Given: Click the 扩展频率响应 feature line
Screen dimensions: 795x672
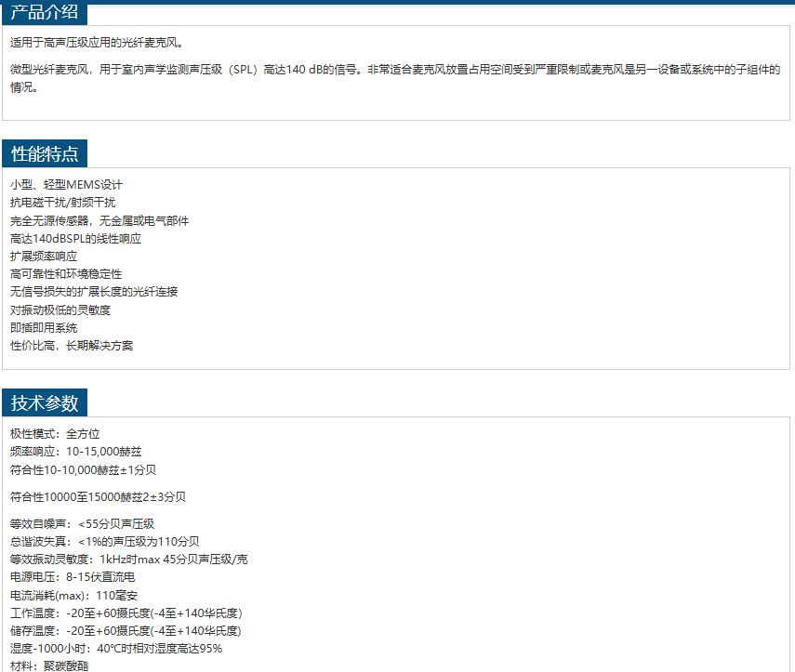Looking at the screenshot, I should [x=44, y=257].
